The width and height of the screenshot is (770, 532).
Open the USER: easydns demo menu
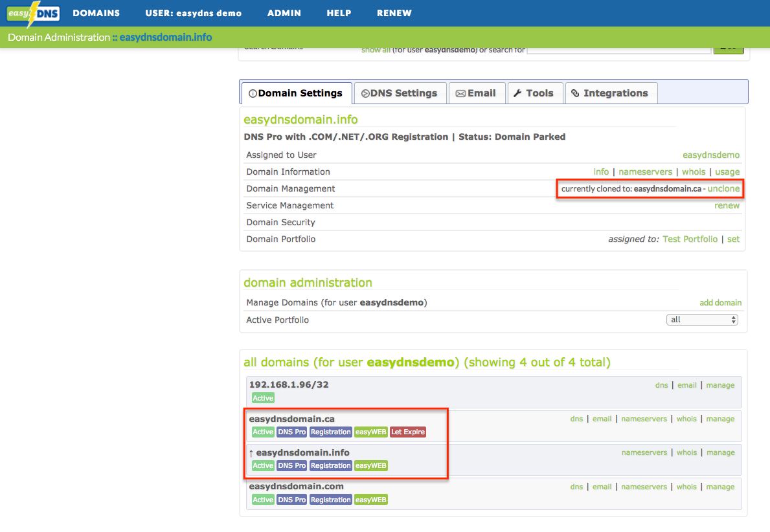[194, 13]
